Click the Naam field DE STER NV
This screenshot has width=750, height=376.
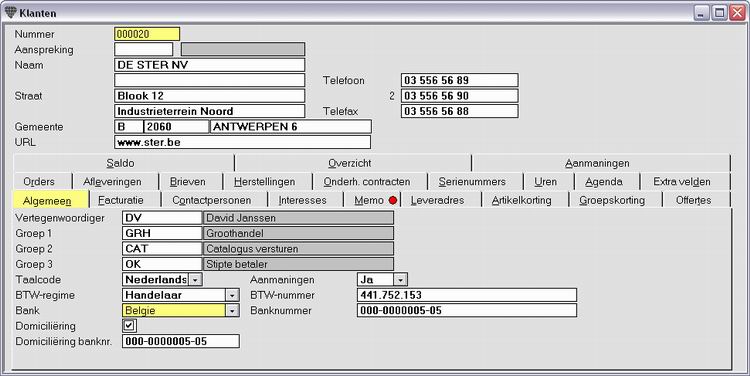pyautogui.click(x=210, y=65)
